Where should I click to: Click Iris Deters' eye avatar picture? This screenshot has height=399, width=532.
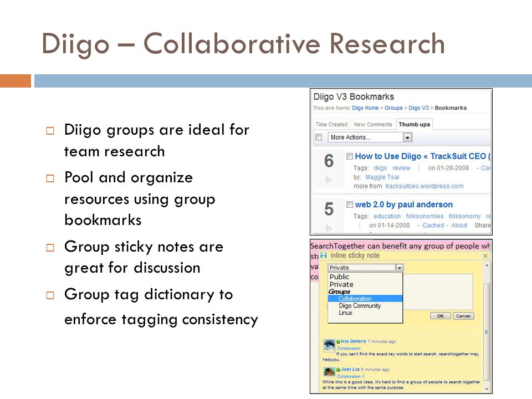pos(329,345)
